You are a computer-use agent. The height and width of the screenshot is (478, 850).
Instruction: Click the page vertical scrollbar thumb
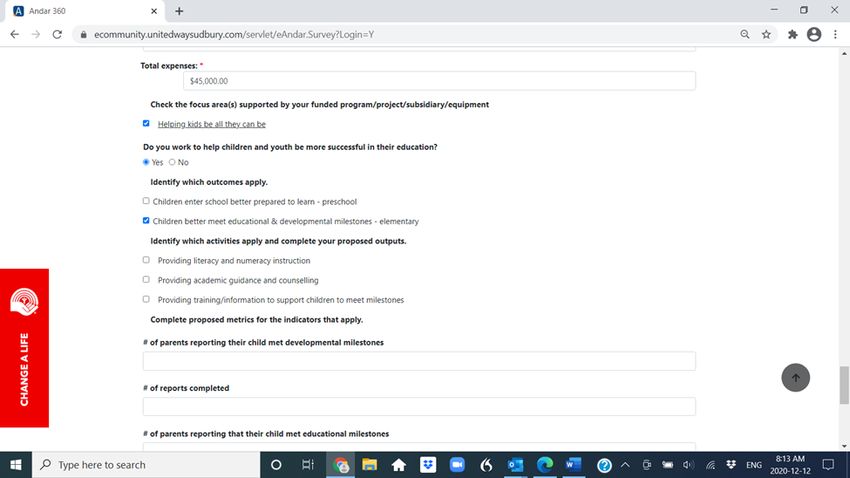[844, 385]
